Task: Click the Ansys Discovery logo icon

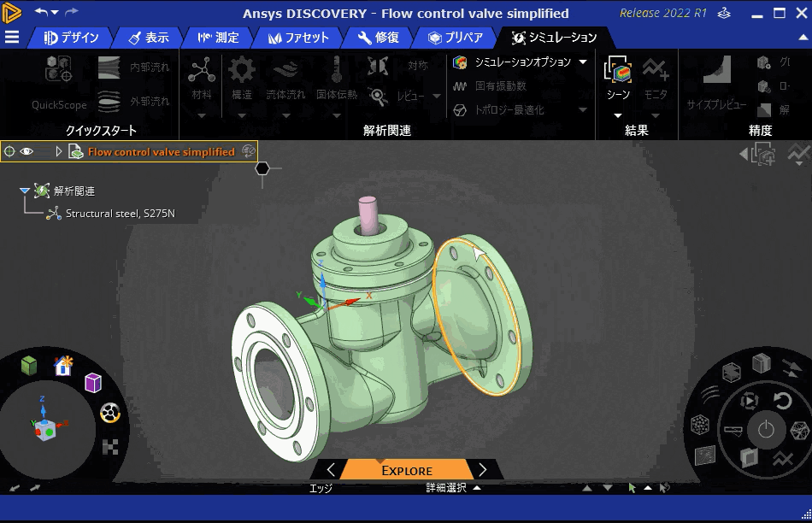Action: (11, 13)
